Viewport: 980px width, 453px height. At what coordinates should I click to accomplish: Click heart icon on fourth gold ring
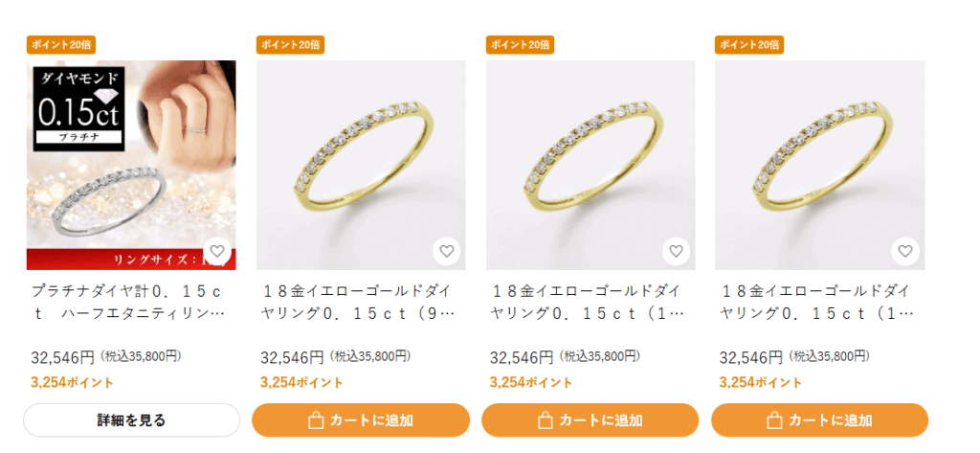[905, 252]
